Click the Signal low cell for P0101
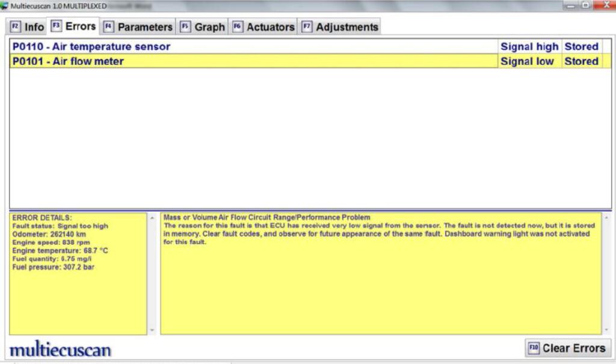Screen dimensions: 616x364 pyautogui.click(x=529, y=61)
